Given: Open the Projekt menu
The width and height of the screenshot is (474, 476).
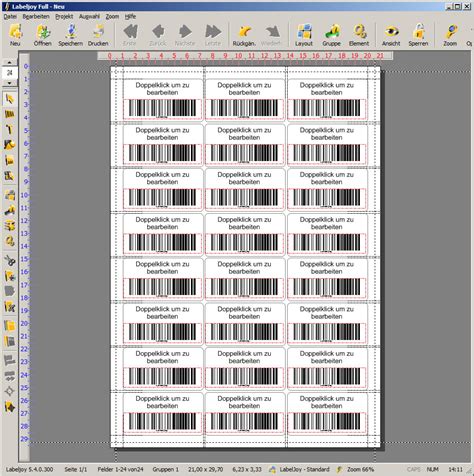Looking at the screenshot, I should pyautogui.click(x=64, y=16).
